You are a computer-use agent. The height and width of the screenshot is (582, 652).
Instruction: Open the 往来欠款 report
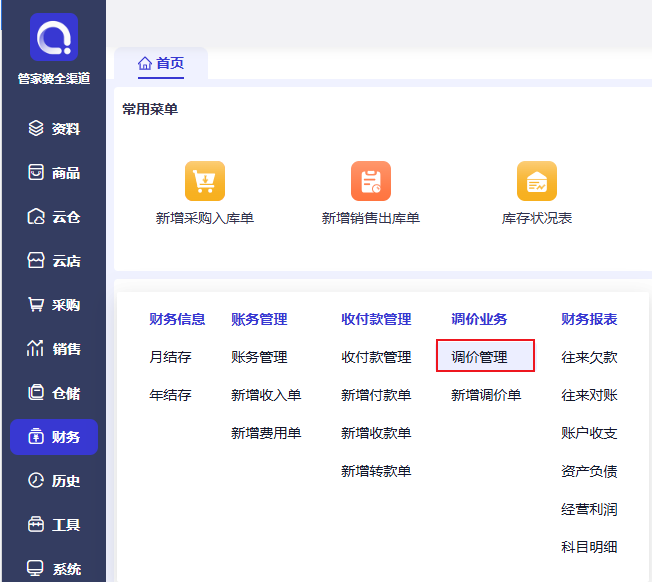click(x=589, y=357)
